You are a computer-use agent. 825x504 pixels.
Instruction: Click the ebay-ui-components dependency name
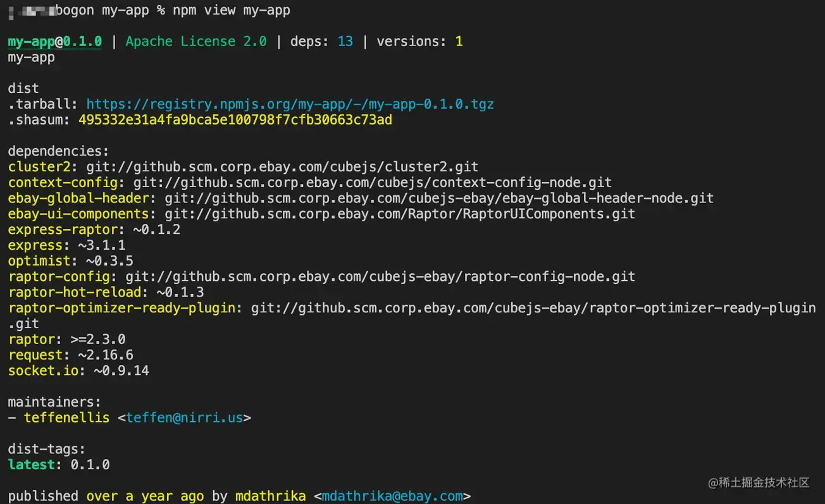pyautogui.click(x=78, y=214)
